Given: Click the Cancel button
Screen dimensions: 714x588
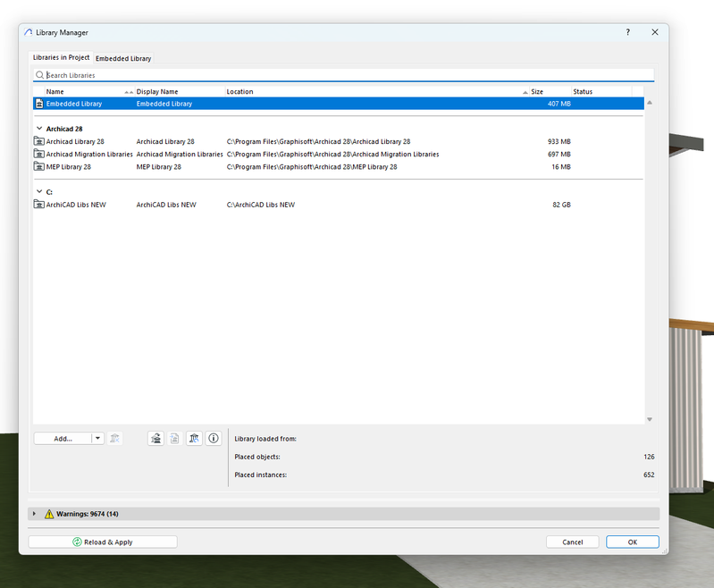Looking at the screenshot, I should click(x=573, y=542).
